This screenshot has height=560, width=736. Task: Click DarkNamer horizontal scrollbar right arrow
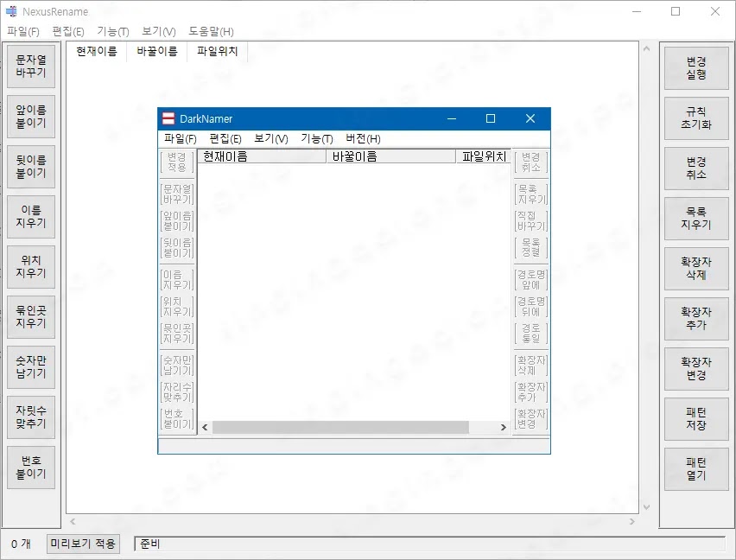point(503,427)
